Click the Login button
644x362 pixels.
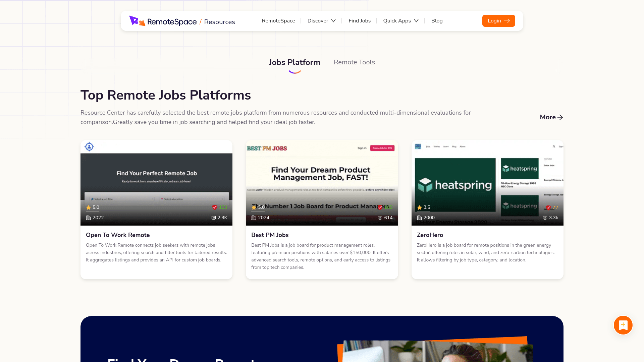point(498,21)
